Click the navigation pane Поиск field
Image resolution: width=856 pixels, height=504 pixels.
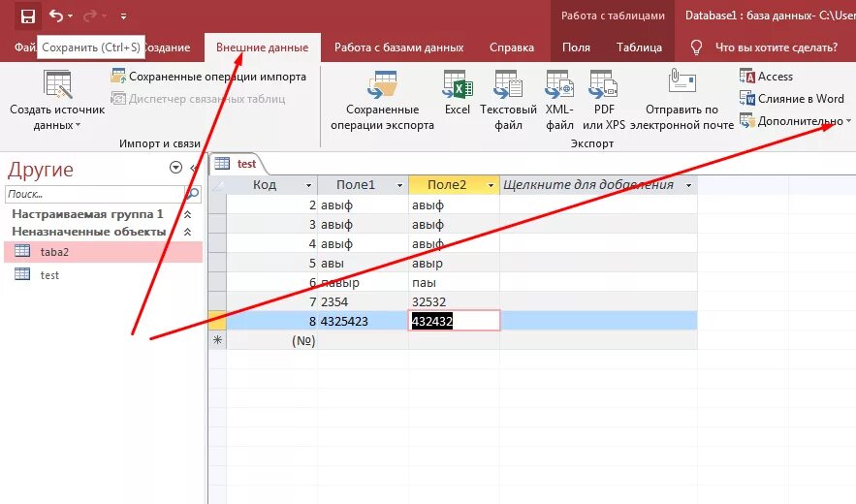(94, 194)
